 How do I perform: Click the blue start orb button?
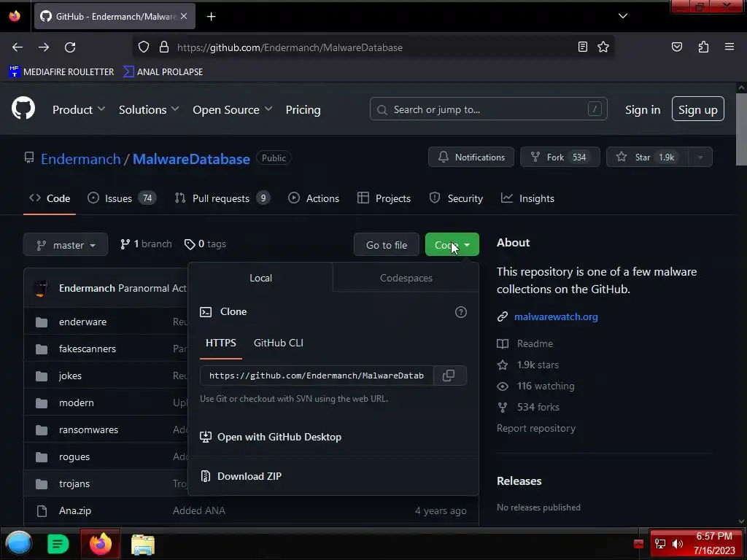click(x=18, y=543)
